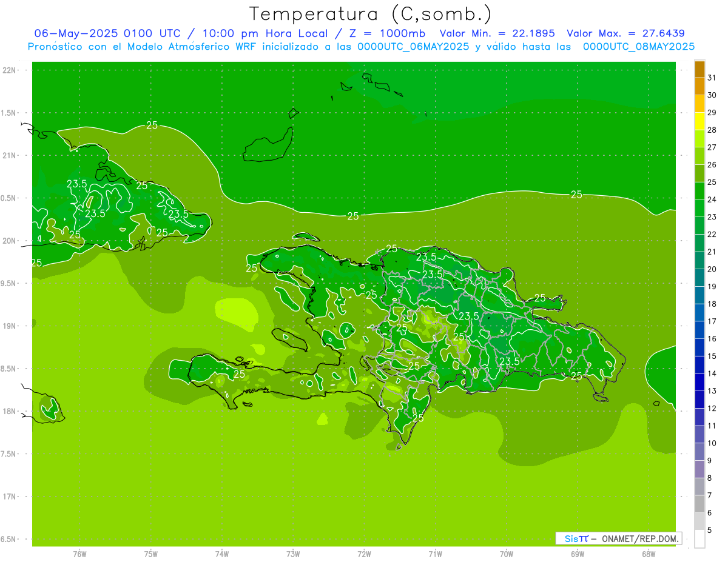Pick the blue swatch between 15 and 16
The height and width of the screenshot is (562, 728).
pyautogui.click(x=699, y=347)
